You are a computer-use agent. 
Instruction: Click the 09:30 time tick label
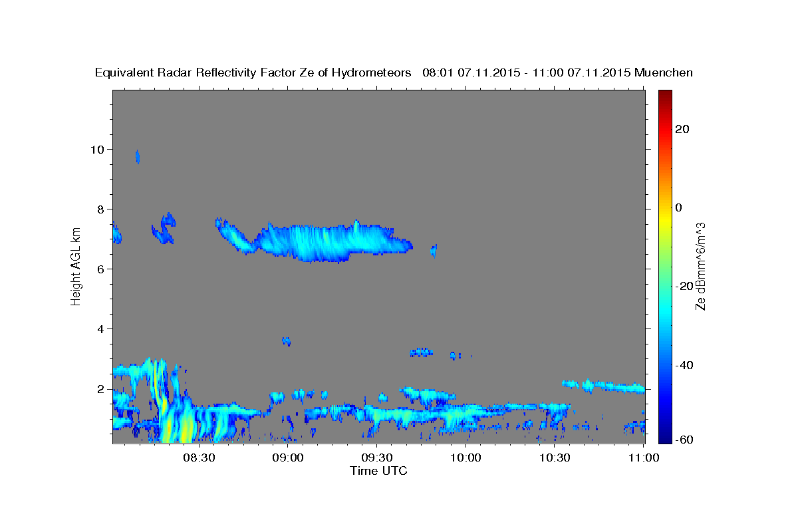(x=377, y=458)
